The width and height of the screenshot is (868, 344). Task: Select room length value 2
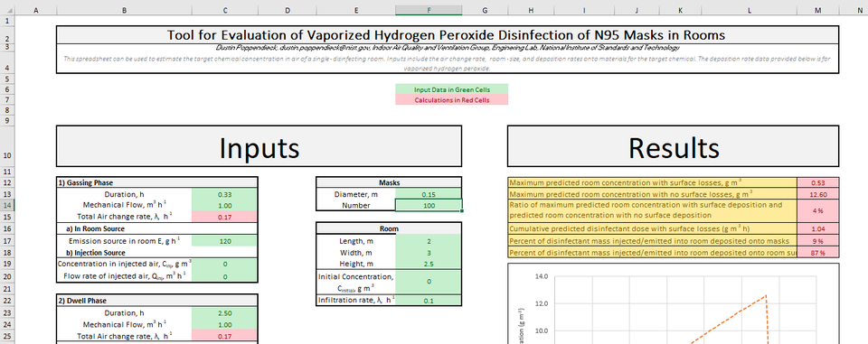point(429,240)
